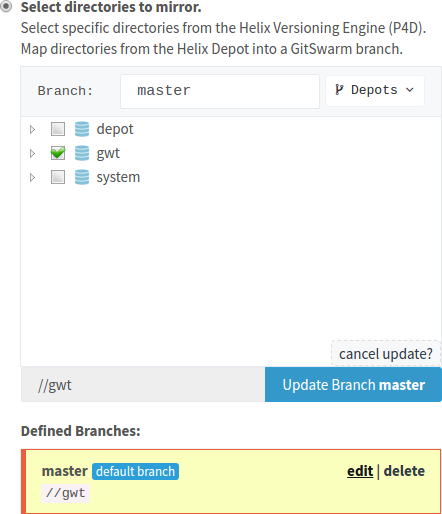
Task: Click the gwt database icon
Action: (x=82, y=153)
